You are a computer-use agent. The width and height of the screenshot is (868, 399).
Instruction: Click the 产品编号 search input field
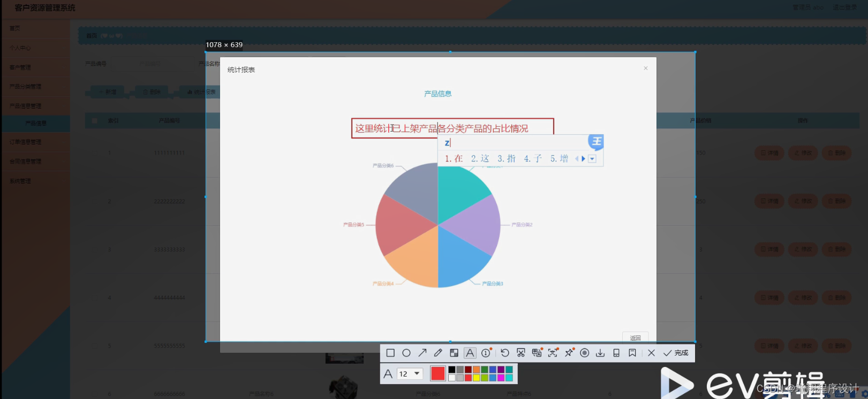click(x=153, y=64)
